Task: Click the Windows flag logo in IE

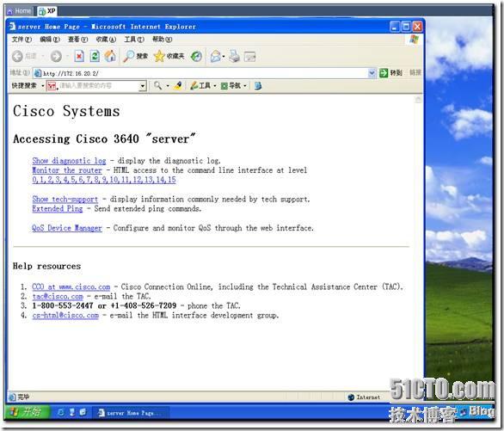Action: (415, 40)
